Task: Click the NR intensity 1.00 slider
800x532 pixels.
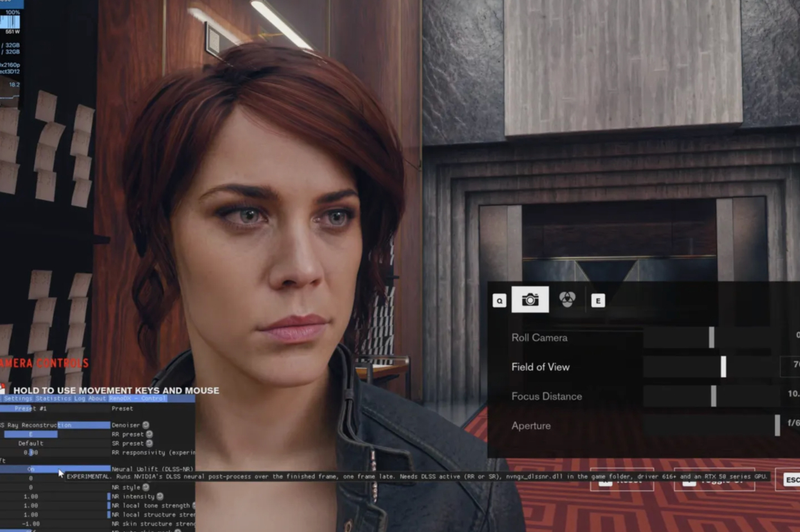Action: (55, 496)
